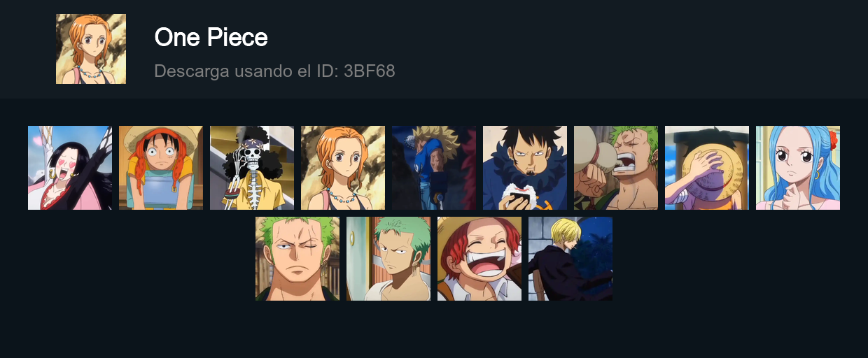This screenshot has height=358, width=868.
Task: Click the One Piece pack title
Action: point(211,37)
